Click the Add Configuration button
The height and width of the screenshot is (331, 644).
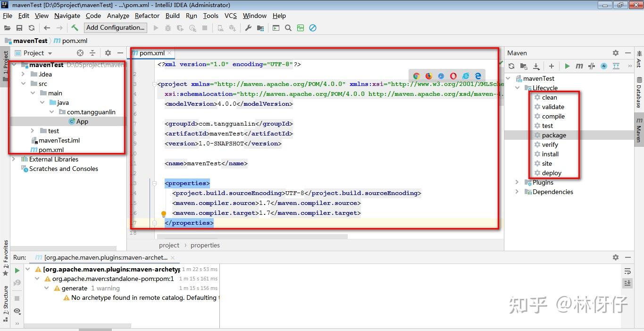(116, 28)
